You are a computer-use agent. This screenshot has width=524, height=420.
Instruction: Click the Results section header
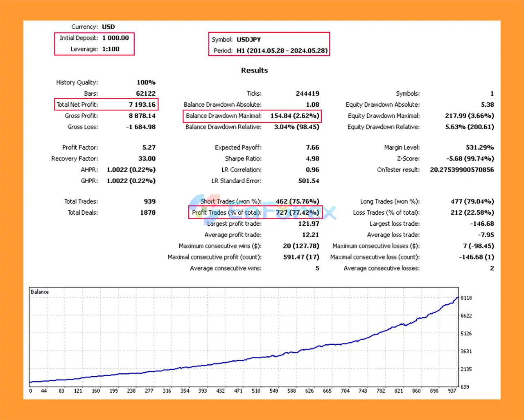pyautogui.click(x=254, y=70)
